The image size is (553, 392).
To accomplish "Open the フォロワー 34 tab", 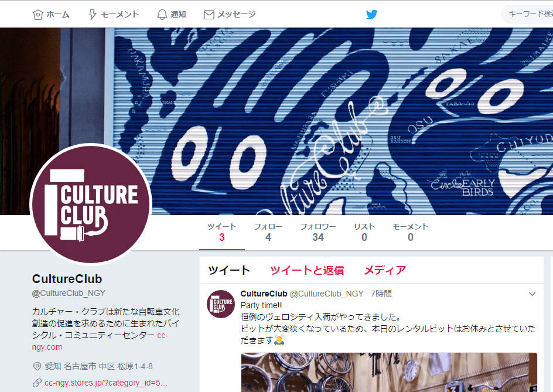I will click(x=318, y=232).
